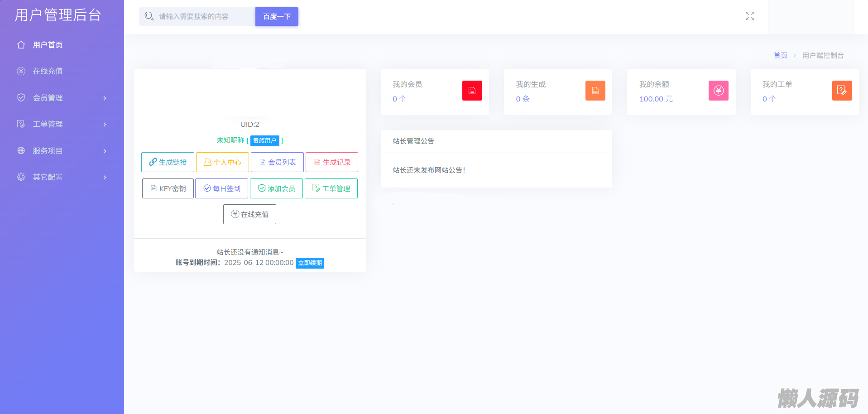This screenshot has width=868, height=414.
Task: Click the gear icon beside 其它配置
Action: point(21,177)
